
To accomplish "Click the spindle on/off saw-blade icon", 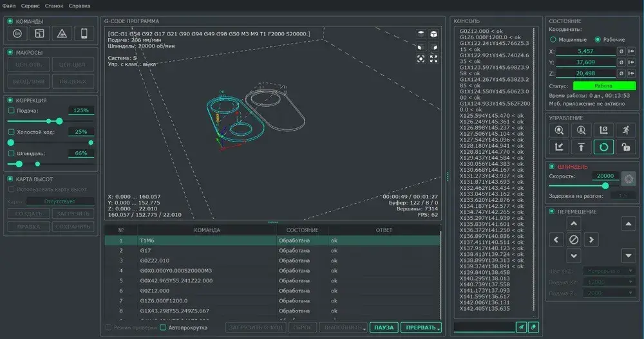I will tap(629, 179).
